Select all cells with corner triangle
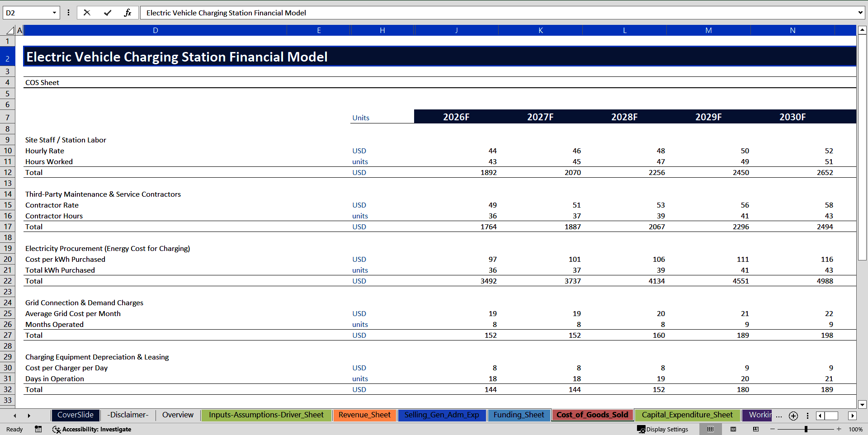868x435 pixels. [9, 30]
